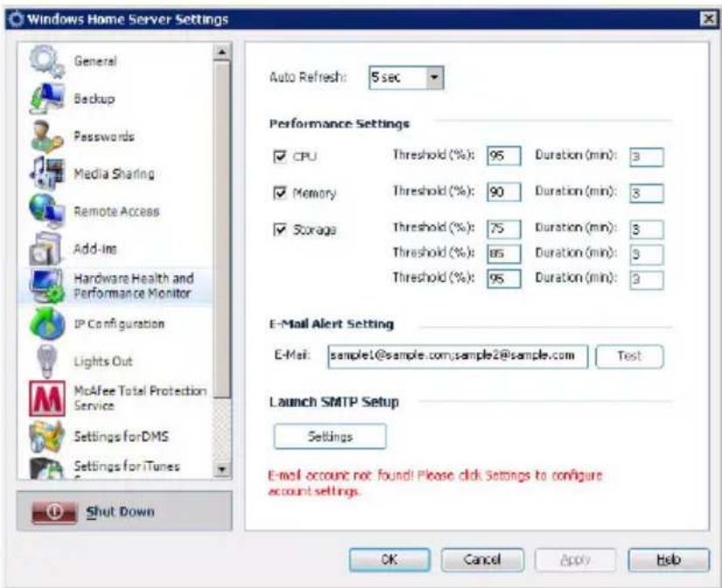Click the SMTP Settings button

pos(330,436)
